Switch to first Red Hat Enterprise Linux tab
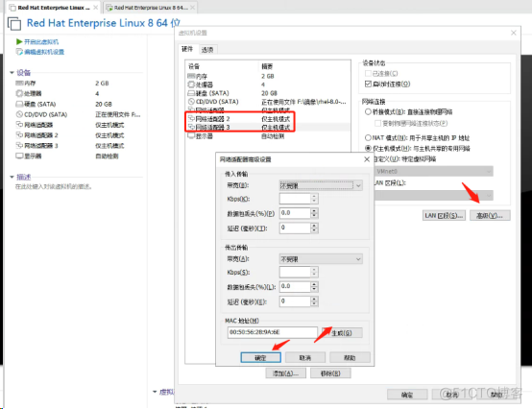Image resolution: width=532 pixels, height=409 pixels. point(53,8)
